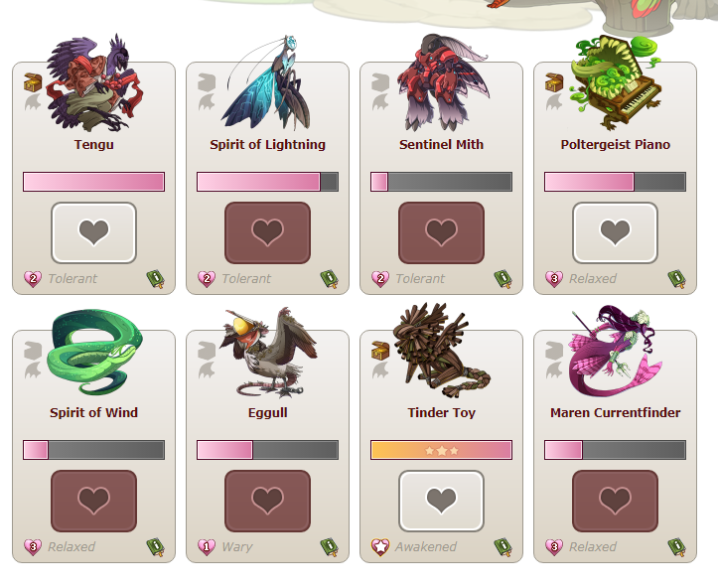Click Tinder Toy's treasure chest icon

click(380, 351)
